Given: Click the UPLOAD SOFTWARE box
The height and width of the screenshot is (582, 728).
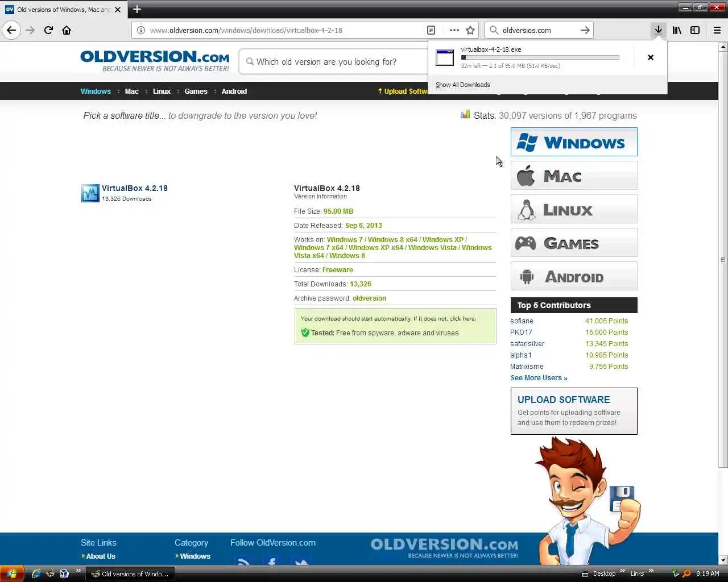Looking at the screenshot, I should click(x=574, y=411).
